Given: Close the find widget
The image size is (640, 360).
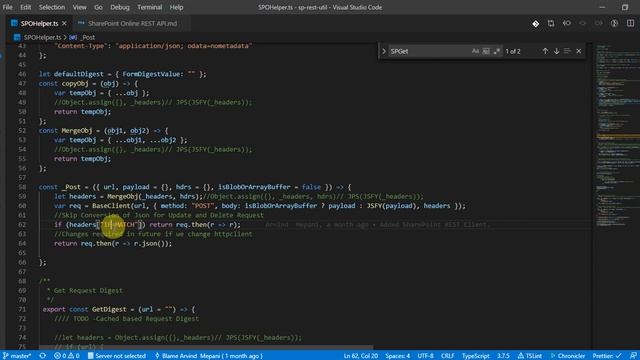Looking at the screenshot, I should coord(579,51).
